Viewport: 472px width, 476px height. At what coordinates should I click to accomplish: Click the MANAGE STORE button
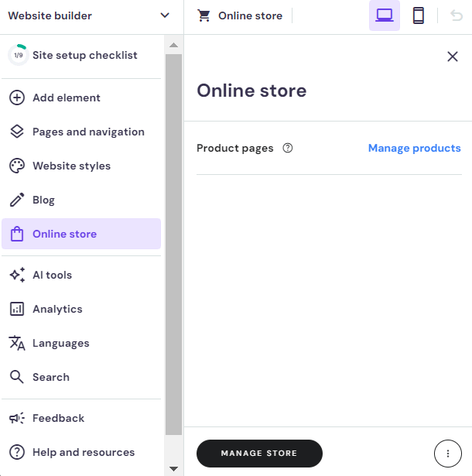259,454
